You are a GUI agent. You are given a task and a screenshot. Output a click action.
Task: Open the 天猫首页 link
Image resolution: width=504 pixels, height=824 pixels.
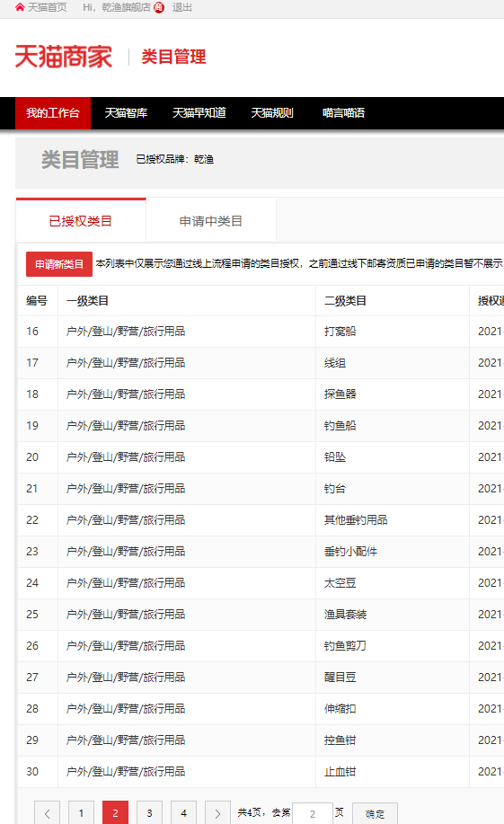tap(48, 7)
